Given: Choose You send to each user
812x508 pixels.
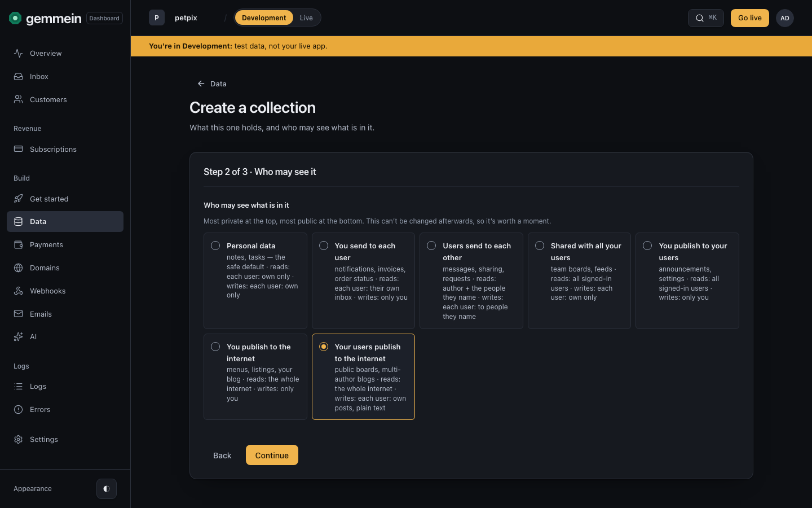Looking at the screenshot, I should 363,281.
